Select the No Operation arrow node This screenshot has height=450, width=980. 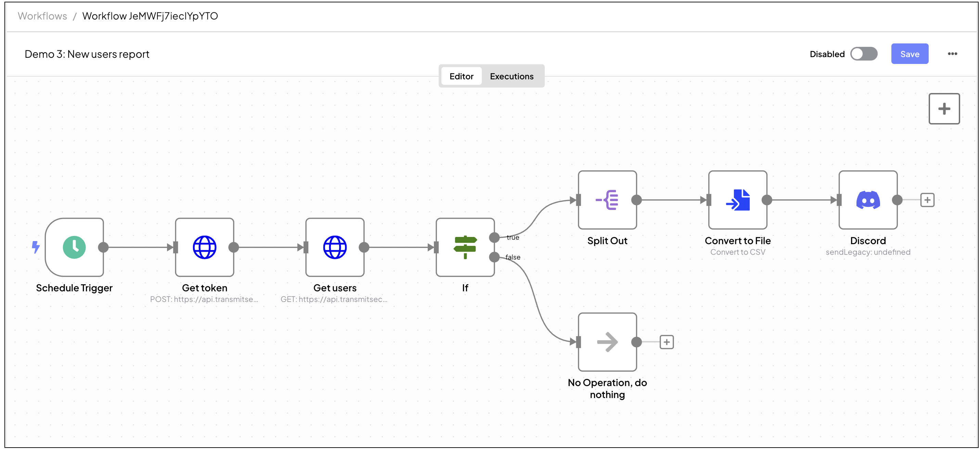[x=607, y=342]
